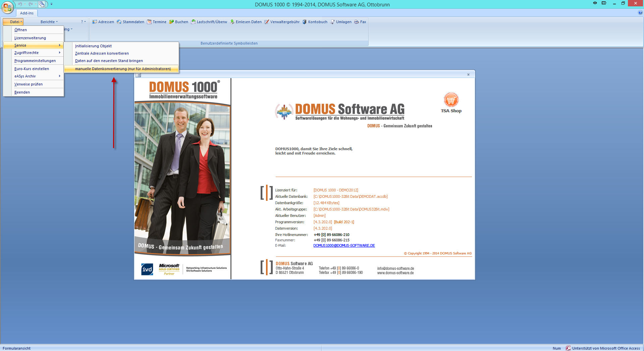Click the DOMUS1000@DOMUS-SOFTWARE.DE email link
This screenshot has height=351, width=644.
(344, 245)
